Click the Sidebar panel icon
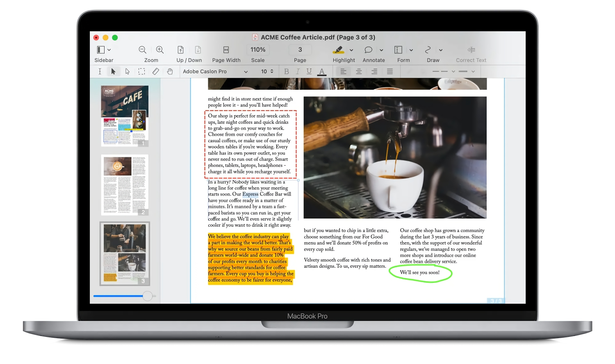This screenshot has width=615, height=364. point(100,50)
